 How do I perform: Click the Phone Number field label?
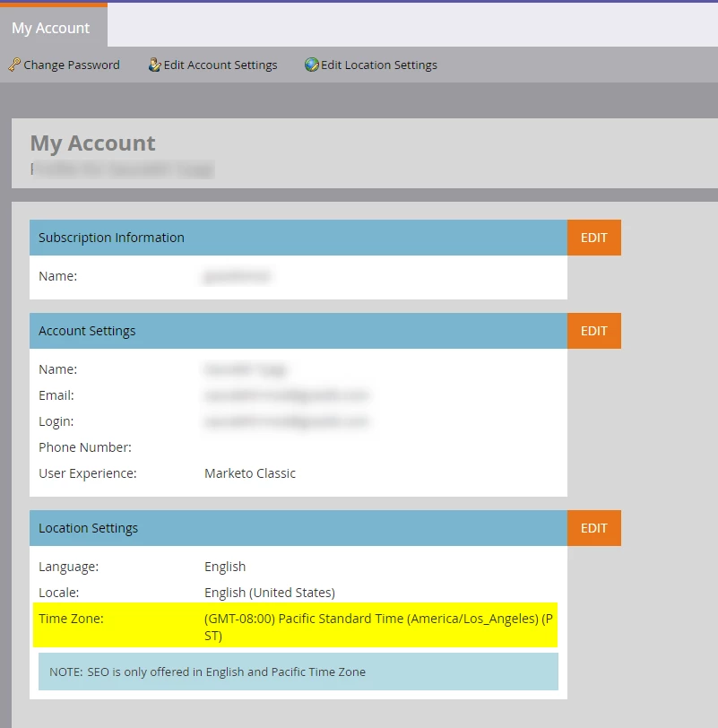pyautogui.click(x=85, y=447)
